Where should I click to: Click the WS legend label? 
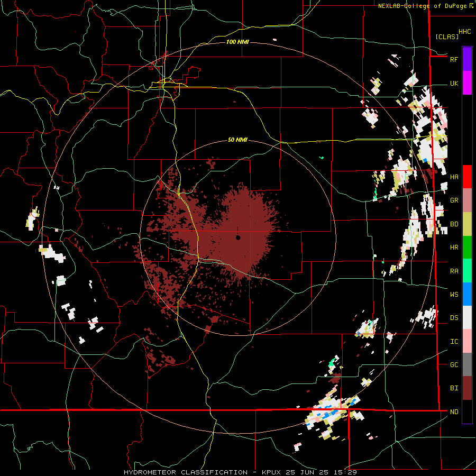(454, 295)
